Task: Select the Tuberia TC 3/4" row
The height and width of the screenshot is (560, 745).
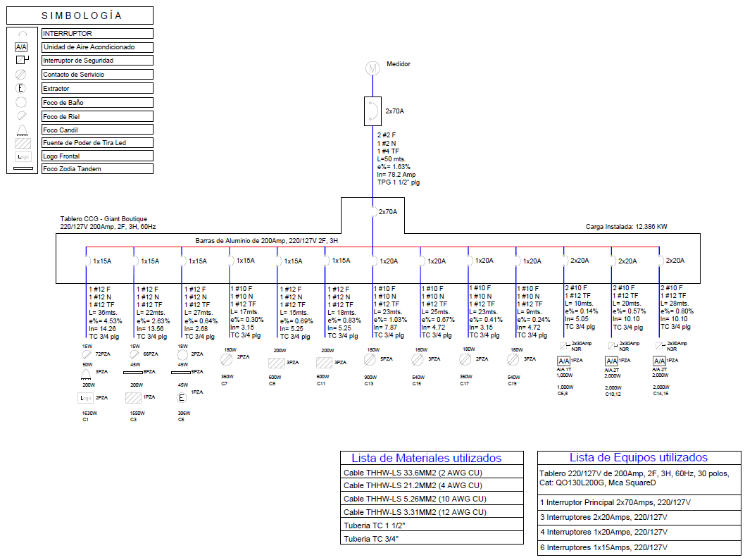Action: coord(432,539)
